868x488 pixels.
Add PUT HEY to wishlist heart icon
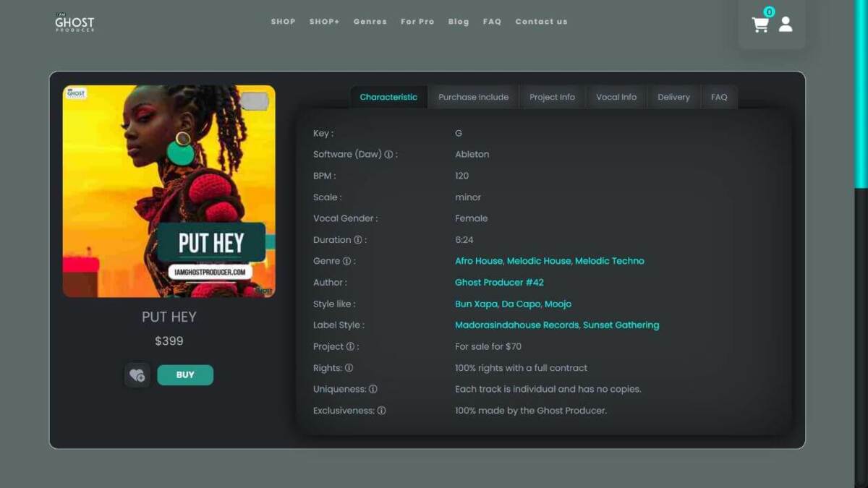pos(137,375)
